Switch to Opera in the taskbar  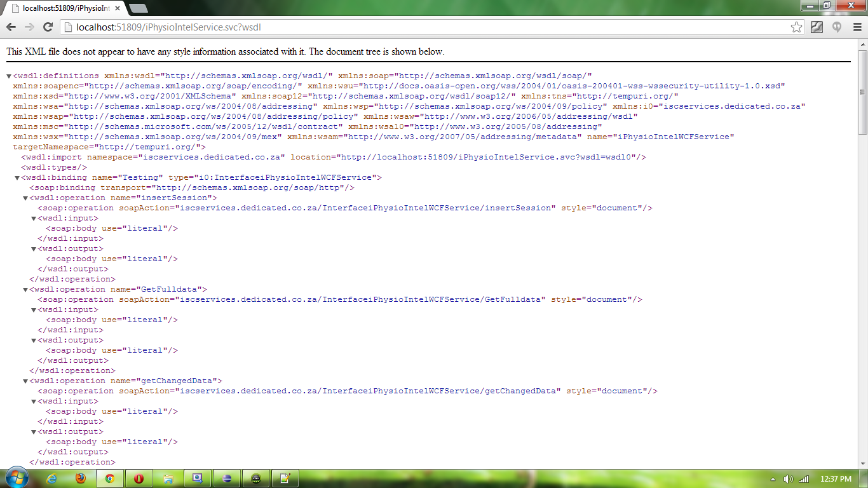pyautogui.click(x=139, y=478)
